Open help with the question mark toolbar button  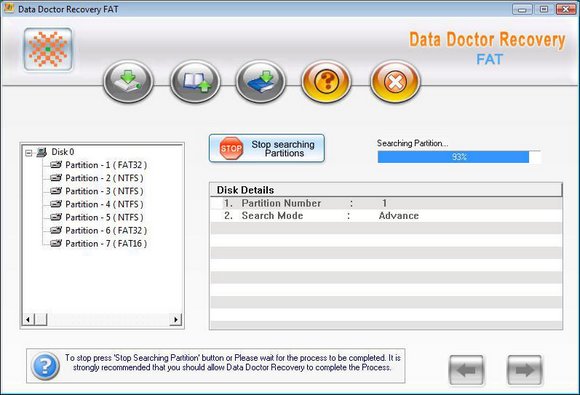326,81
